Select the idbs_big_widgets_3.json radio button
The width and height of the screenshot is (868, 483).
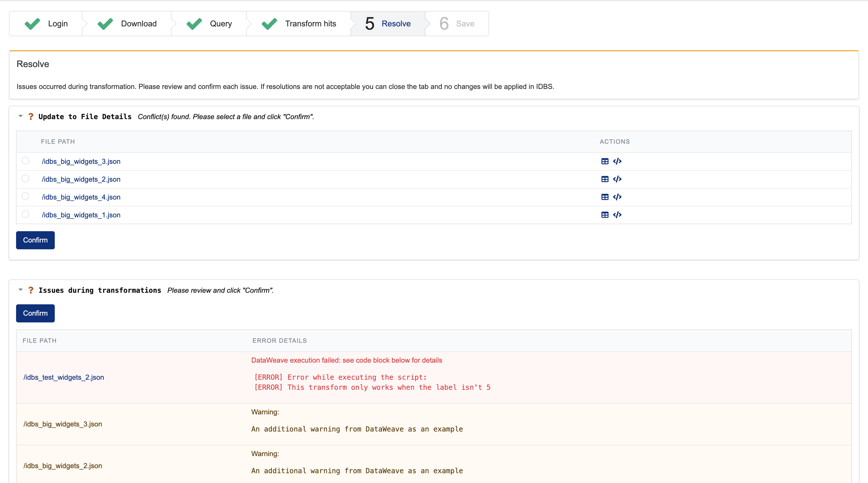[25, 161]
